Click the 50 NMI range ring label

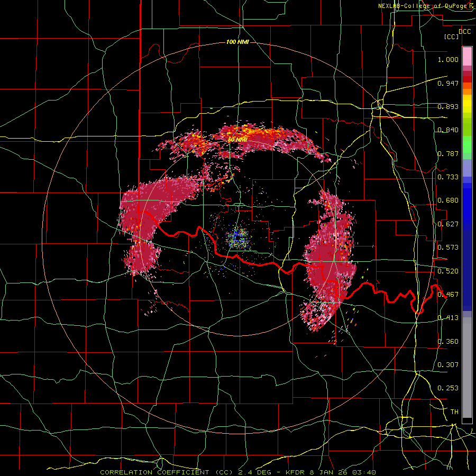[x=237, y=140]
